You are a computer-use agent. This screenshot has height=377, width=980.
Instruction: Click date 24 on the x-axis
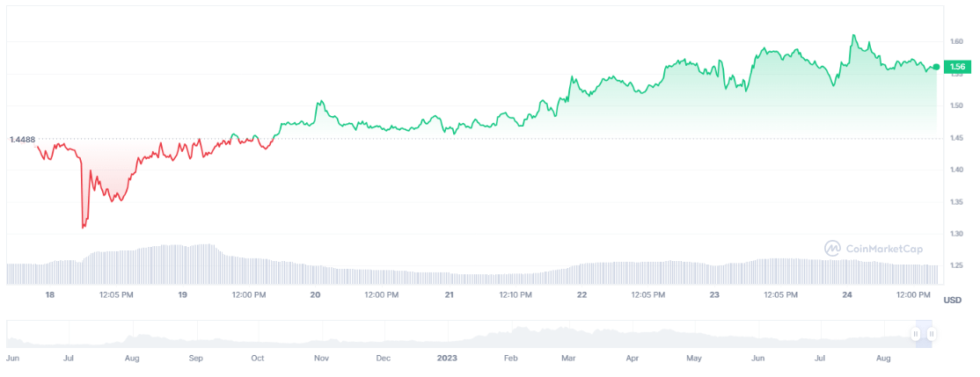[x=848, y=295]
